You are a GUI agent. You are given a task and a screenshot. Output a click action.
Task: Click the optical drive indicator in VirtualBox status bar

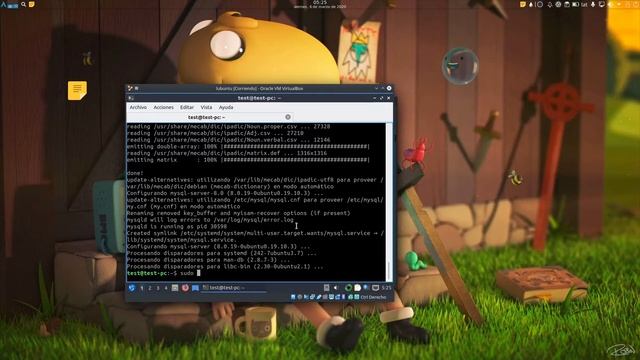(x=300, y=297)
